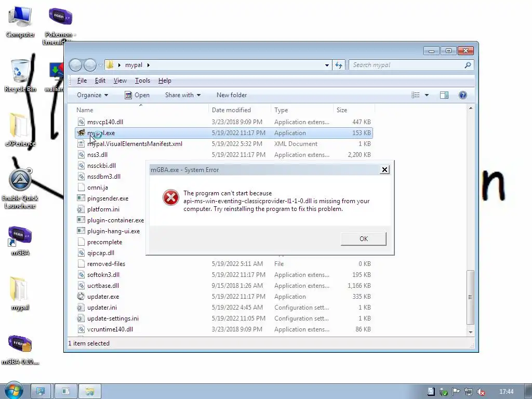Open the File menu
532x399 pixels.
[82, 81]
